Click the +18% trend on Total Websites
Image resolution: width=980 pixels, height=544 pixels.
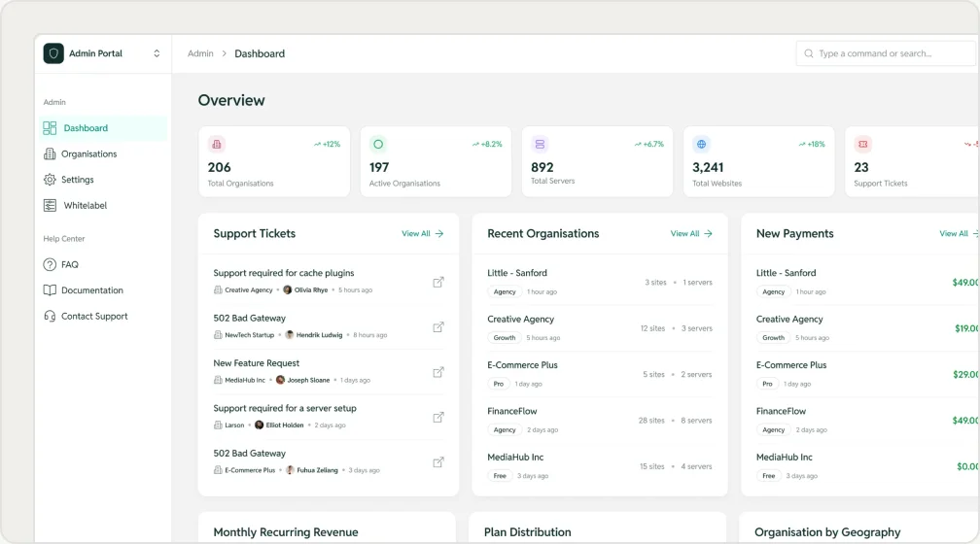pos(811,145)
